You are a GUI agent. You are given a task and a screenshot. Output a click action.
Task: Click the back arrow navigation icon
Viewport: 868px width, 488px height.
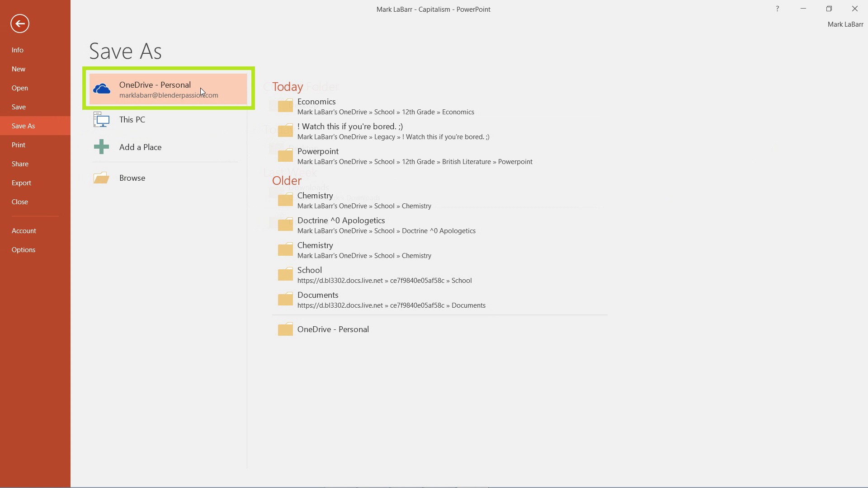pos(20,24)
